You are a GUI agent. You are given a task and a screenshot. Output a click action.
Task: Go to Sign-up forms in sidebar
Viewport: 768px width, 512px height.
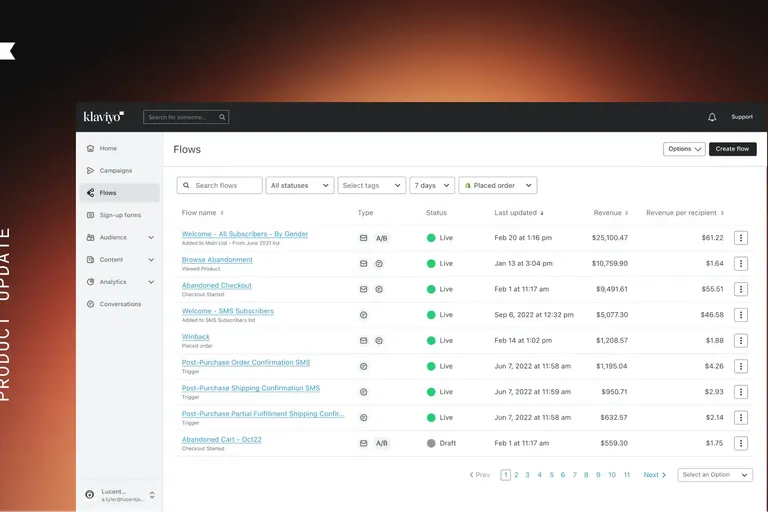click(x=119, y=215)
